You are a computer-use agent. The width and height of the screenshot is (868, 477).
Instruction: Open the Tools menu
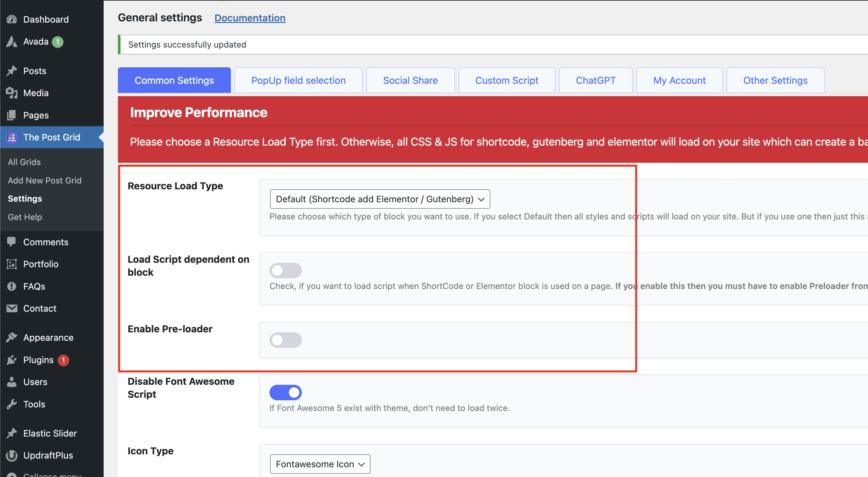tap(52, 404)
